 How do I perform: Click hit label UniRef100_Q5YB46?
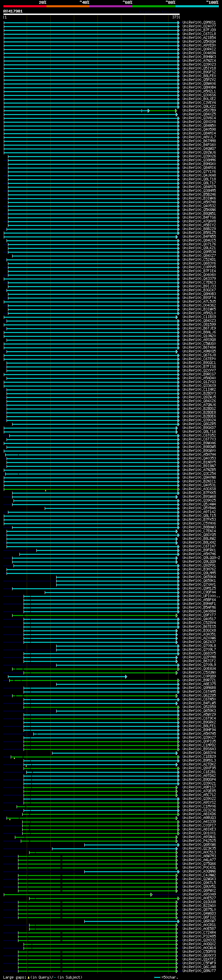click(x=199, y=508)
